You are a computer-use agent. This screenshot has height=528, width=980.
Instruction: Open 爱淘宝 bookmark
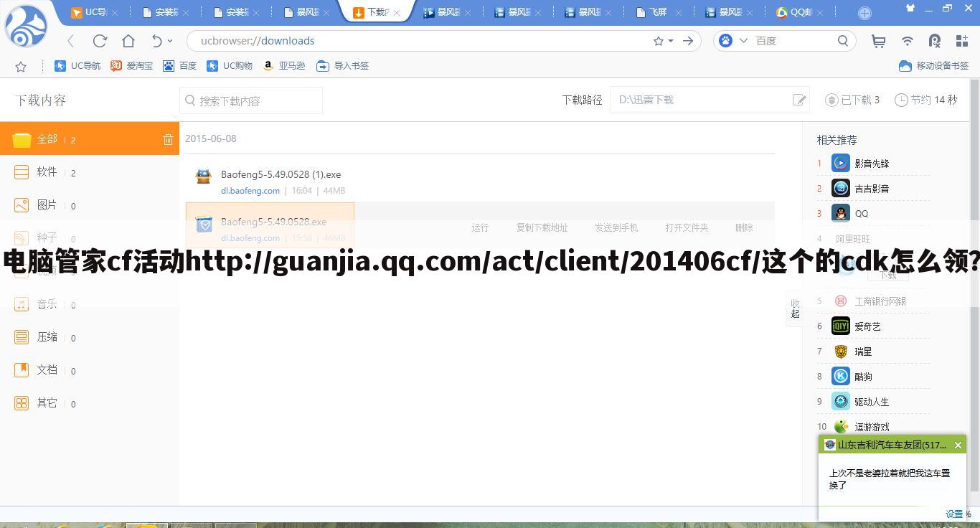tap(132, 66)
